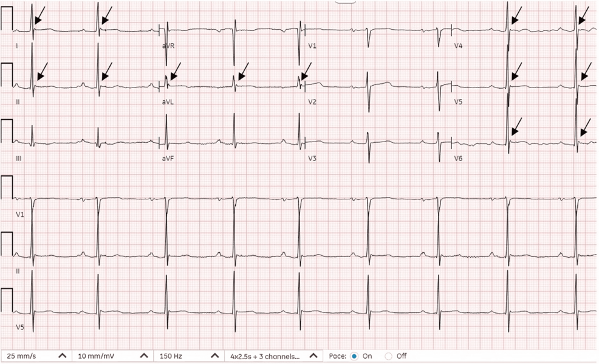599x364 pixels.
Task: Click the pull-down handle at top center
Action: click(x=345, y=2)
